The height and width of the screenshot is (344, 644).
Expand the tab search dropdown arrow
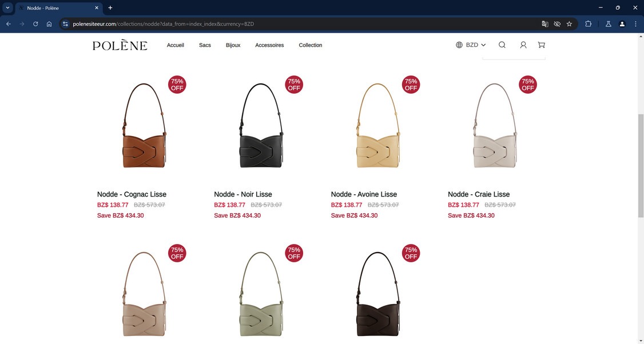tap(7, 7)
